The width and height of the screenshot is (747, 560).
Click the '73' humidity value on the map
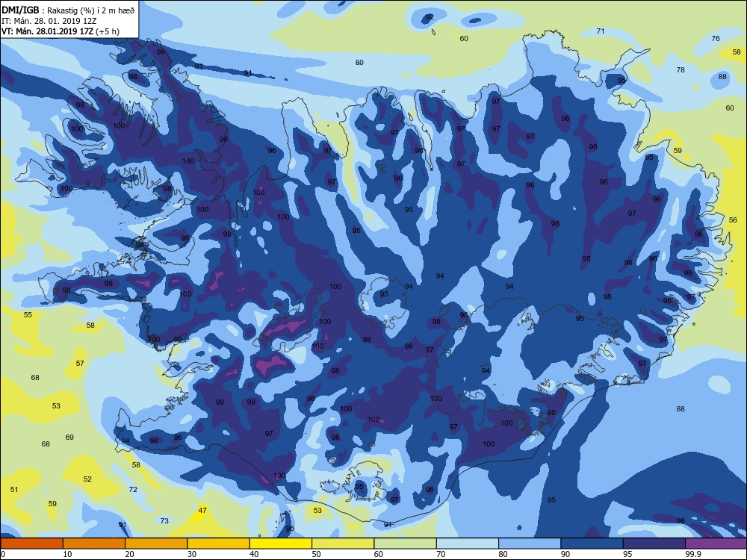point(164,521)
